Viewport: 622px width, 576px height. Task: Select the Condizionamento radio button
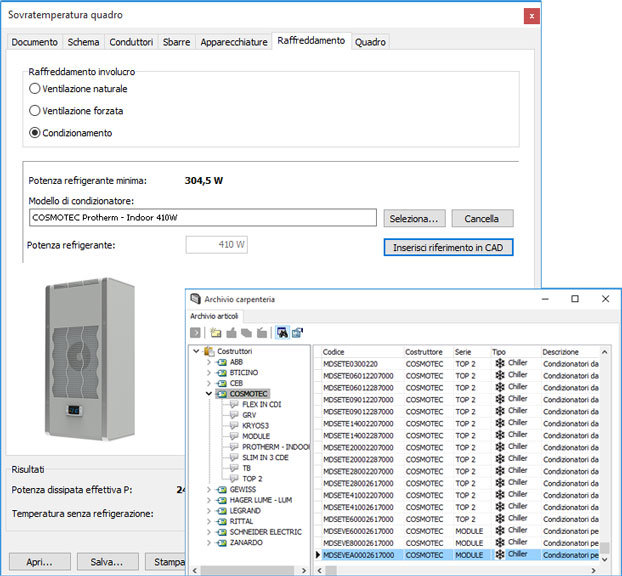tap(35, 132)
